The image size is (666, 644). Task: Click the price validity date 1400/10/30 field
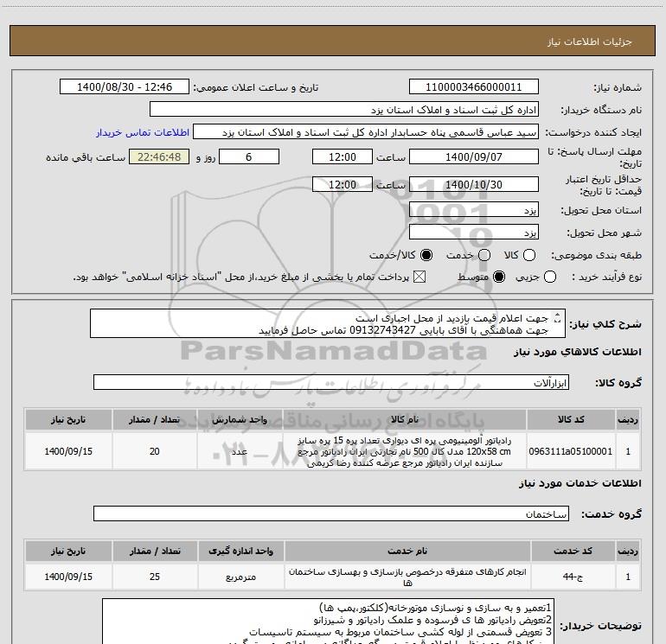474,184
